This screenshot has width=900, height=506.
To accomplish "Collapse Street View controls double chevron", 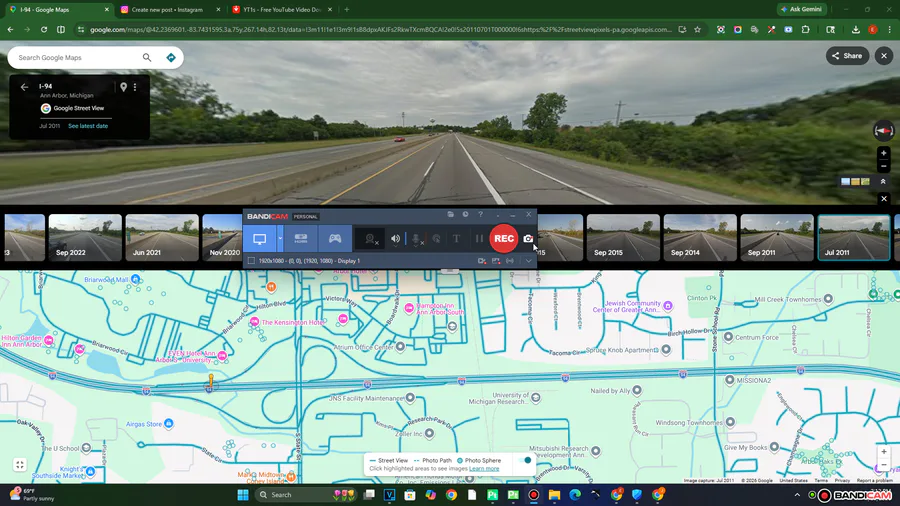I will (x=883, y=181).
